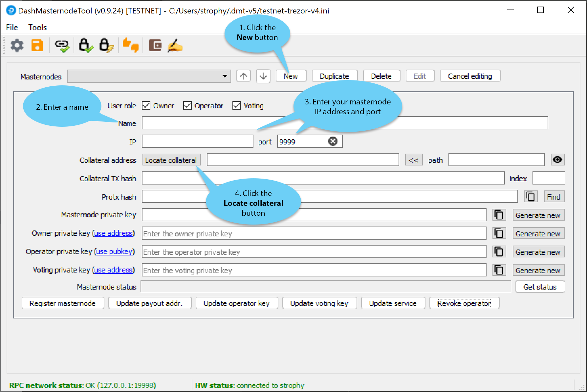587x392 pixels.
Task: Open the Tools menu
Action: (37, 28)
